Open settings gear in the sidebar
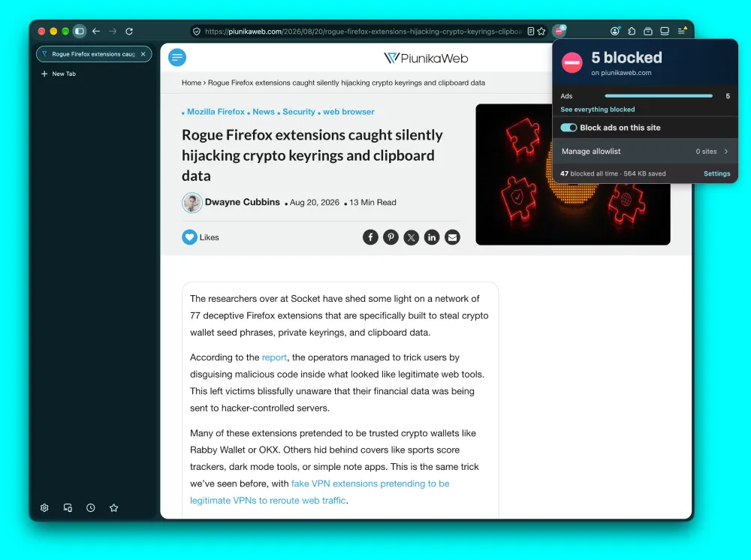This screenshot has height=560, width=751. pyautogui.click(x=44, y=508)
